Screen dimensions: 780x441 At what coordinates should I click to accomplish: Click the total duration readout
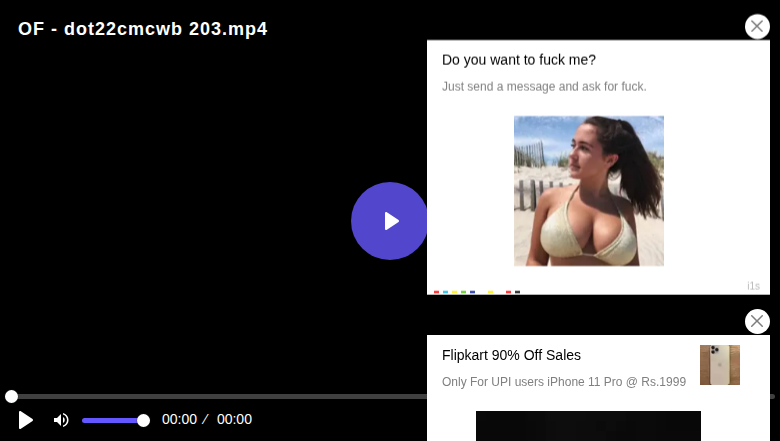pos(234,420)
